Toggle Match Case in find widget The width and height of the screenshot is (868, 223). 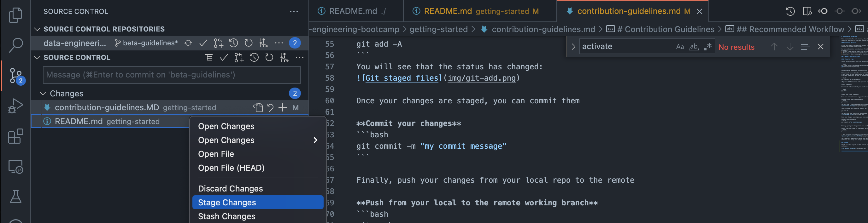[680, 47]
